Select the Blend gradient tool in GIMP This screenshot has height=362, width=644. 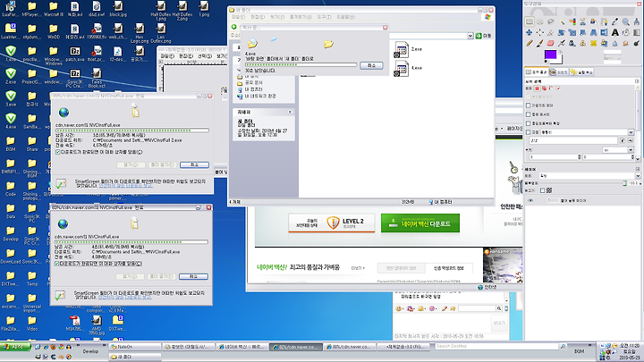(636, 32)
